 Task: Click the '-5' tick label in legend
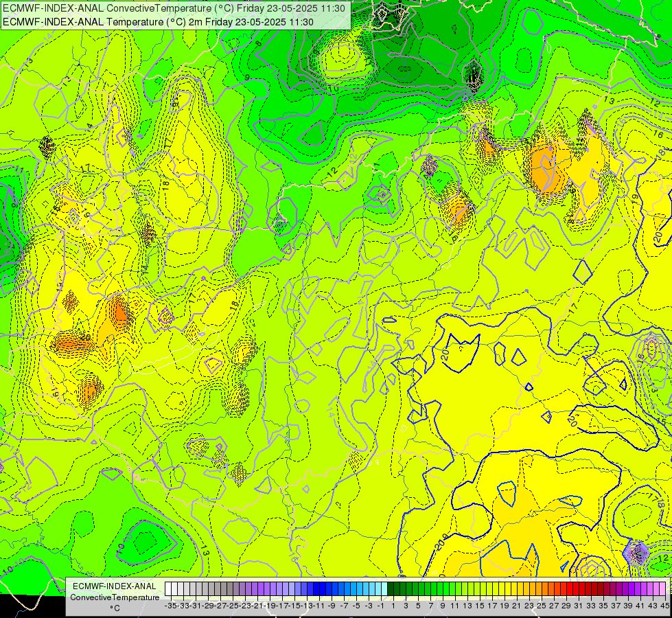pos(356,606)
